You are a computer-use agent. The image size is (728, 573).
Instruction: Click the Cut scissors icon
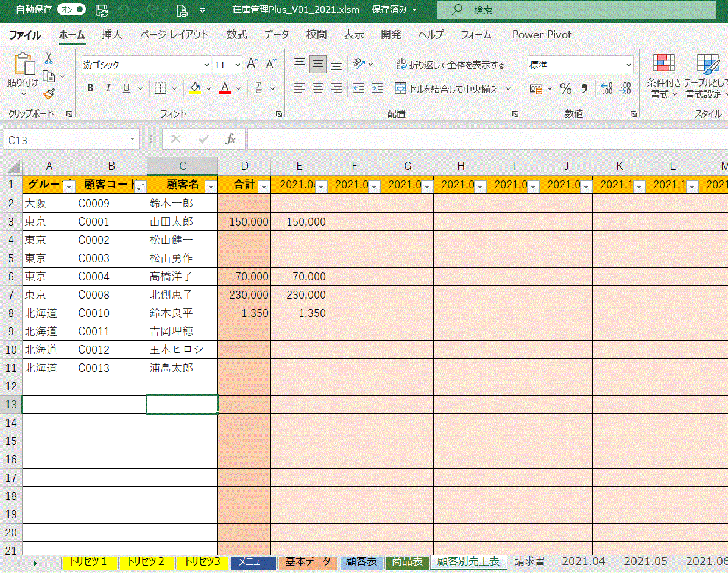(48, 58)
